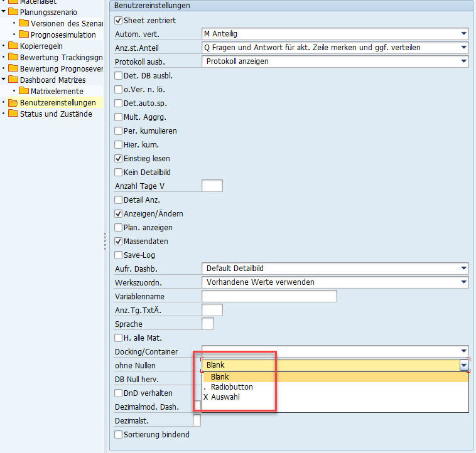This screenshot has height=453, width=476.
Task: Enable the Per. kumulieren checkbox
Action: (119, 131)
